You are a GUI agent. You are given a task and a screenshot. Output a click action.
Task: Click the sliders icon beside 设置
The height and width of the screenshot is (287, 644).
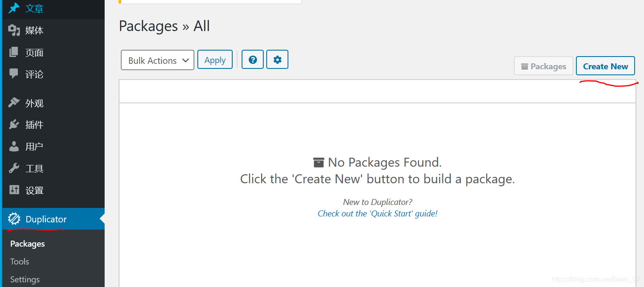(x=14, y=190)
